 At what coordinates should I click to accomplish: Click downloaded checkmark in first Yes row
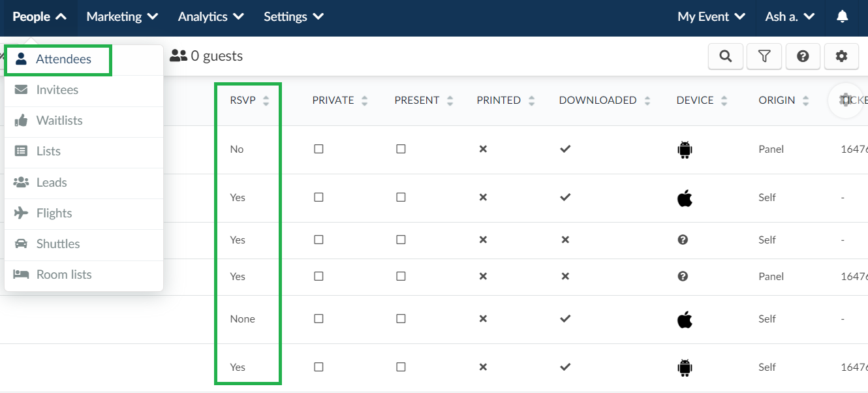coord(565,198)
